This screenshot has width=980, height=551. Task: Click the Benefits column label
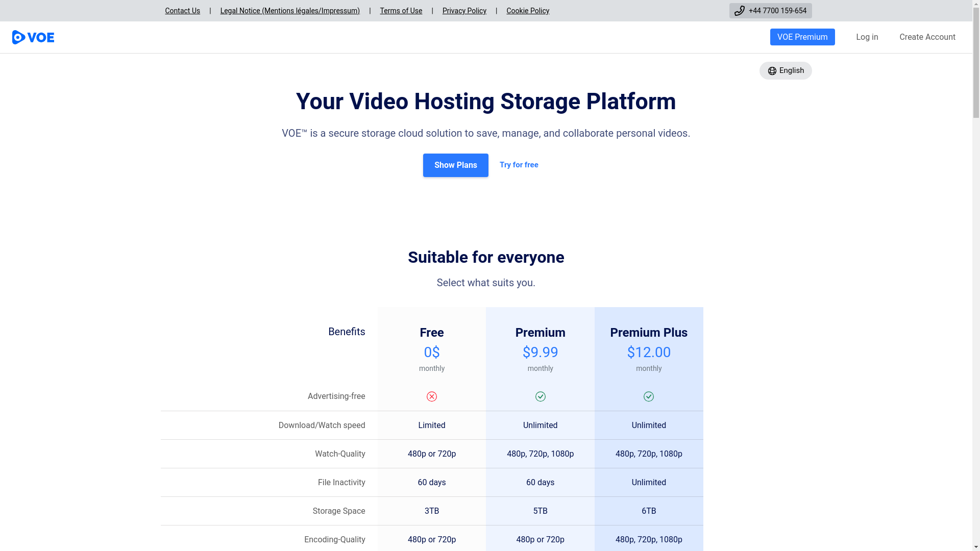point(347,332)
